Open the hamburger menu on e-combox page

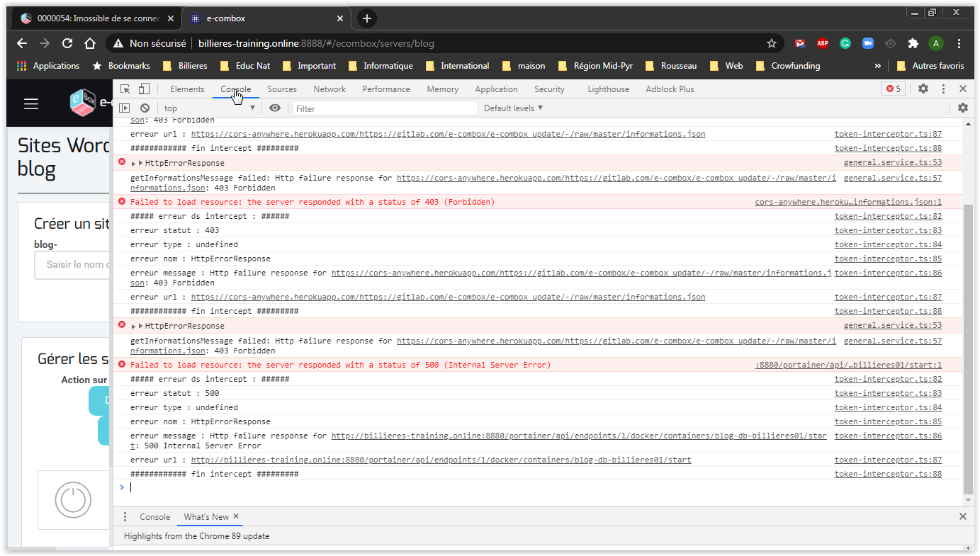point(31,103)
